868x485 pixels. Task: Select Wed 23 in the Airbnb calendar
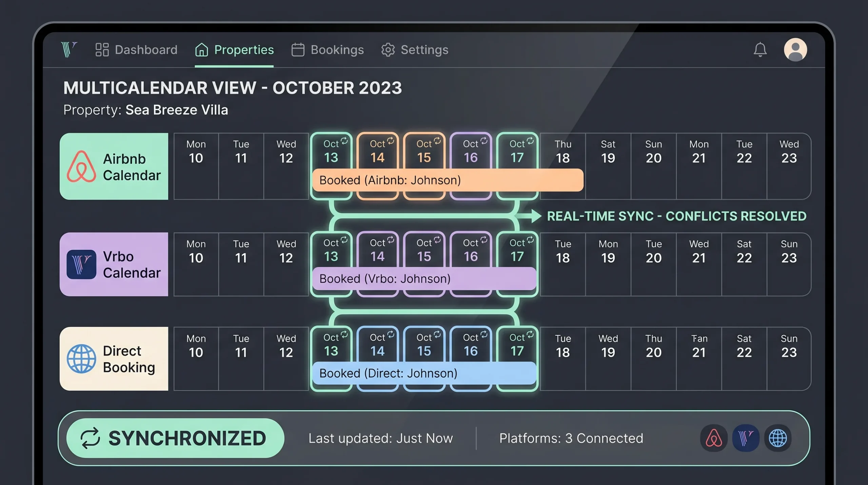click(x=789, y=166)
